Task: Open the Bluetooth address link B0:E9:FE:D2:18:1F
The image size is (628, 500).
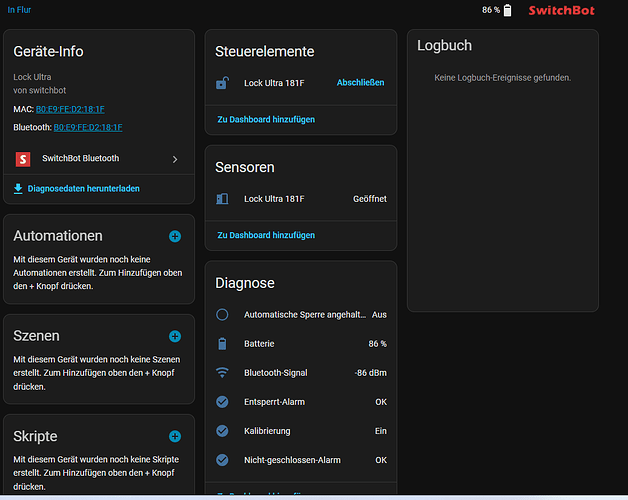Action: pos(88,127)
